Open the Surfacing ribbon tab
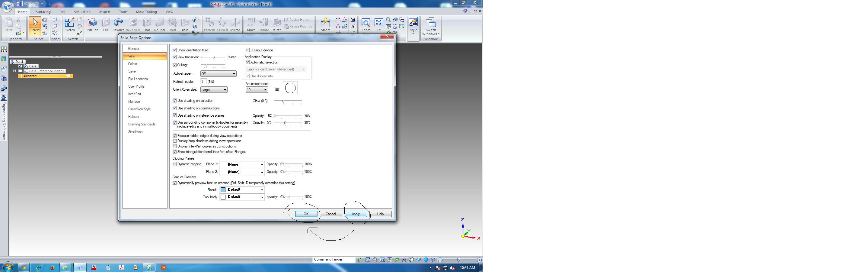 43,12
